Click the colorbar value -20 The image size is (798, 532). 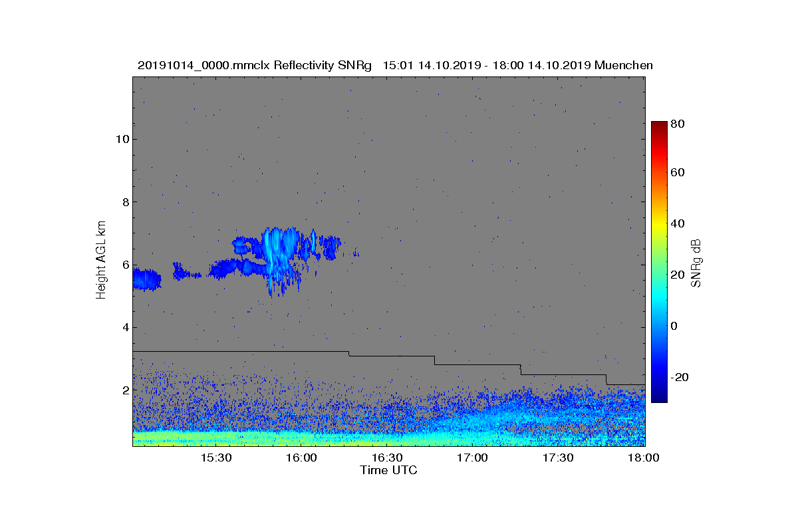(680, 377)
